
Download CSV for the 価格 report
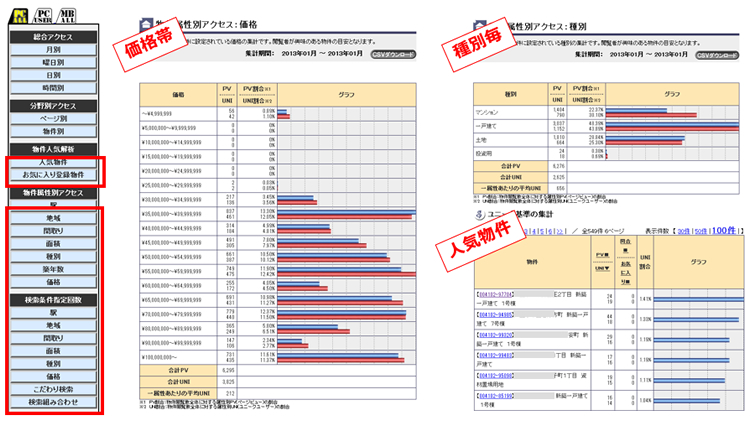393,55
